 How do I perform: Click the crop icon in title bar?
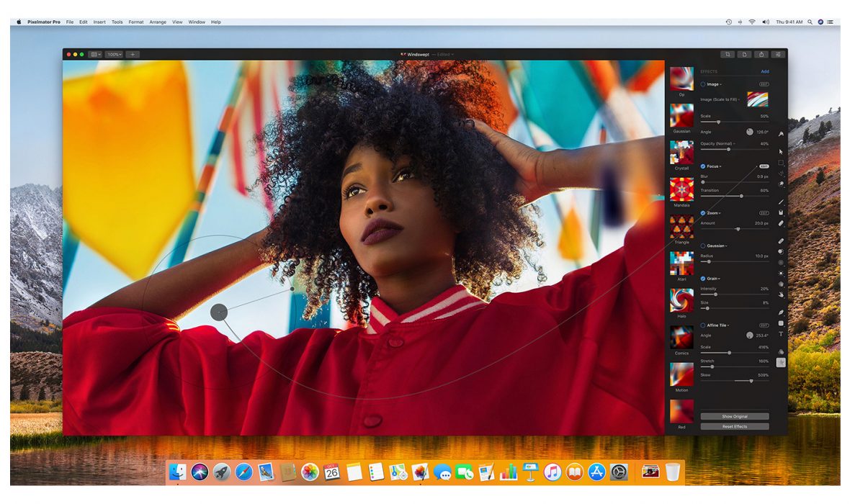(x=728, y=54)
